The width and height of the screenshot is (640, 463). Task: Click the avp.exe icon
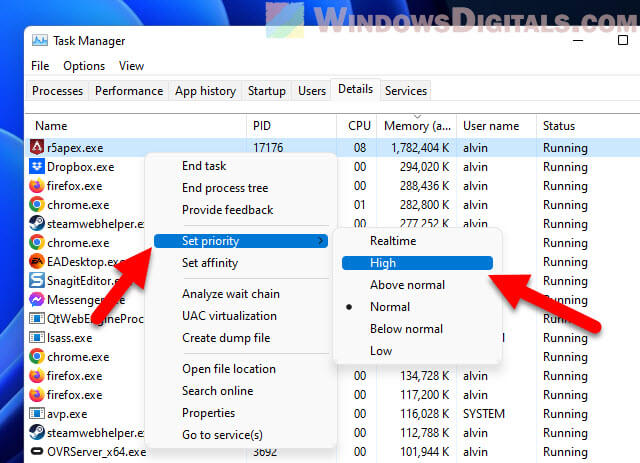coord(37,414)
